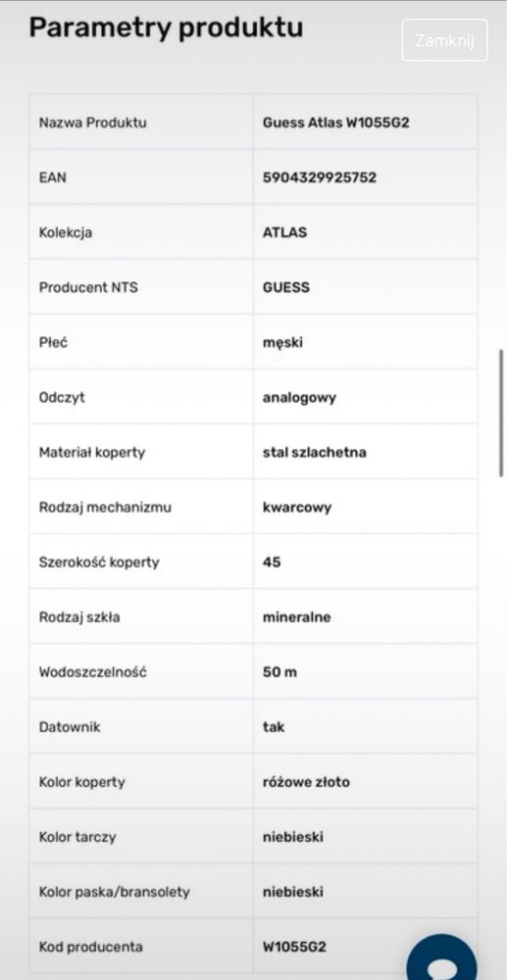
Task: Click the Szerokość koperty value 45
Action: pos(272,563)
